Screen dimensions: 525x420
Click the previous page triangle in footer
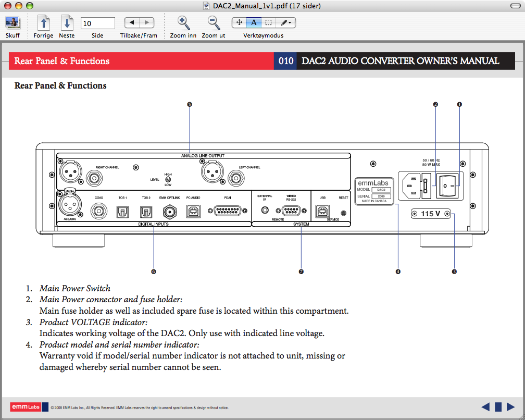[x=485, y=406]
